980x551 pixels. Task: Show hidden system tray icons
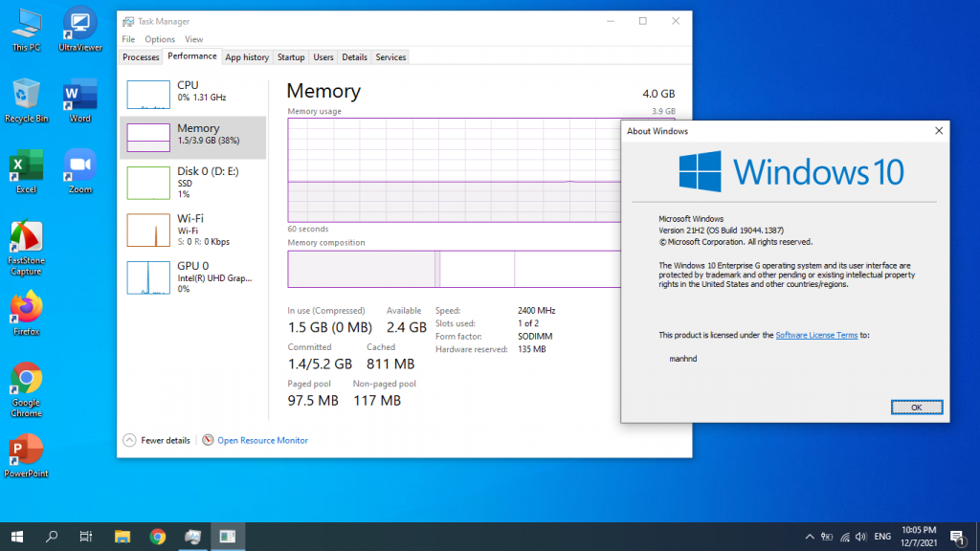coord(810,537)
